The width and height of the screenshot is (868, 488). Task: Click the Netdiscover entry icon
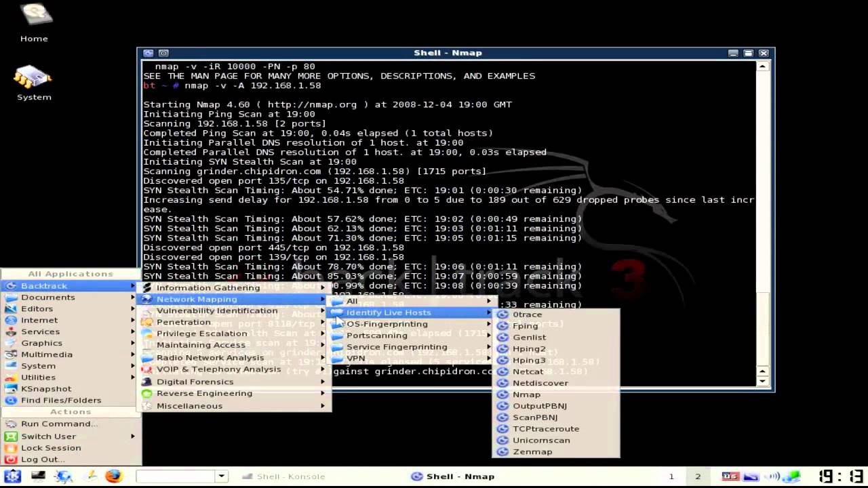coord(502,383)
